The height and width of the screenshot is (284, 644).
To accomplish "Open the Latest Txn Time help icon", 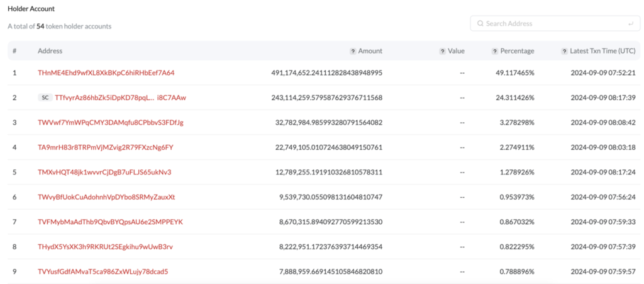I will pyautogui.click(x=565, y=52).
